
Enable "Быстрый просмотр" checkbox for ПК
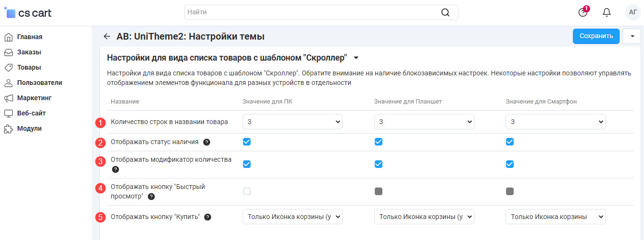[x=247, y=191]
